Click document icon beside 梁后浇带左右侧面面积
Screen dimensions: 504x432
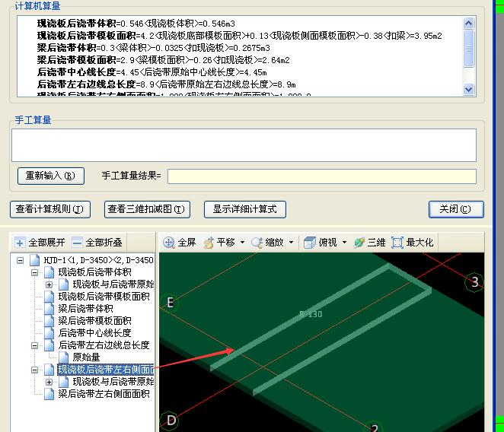pos(49,394)
